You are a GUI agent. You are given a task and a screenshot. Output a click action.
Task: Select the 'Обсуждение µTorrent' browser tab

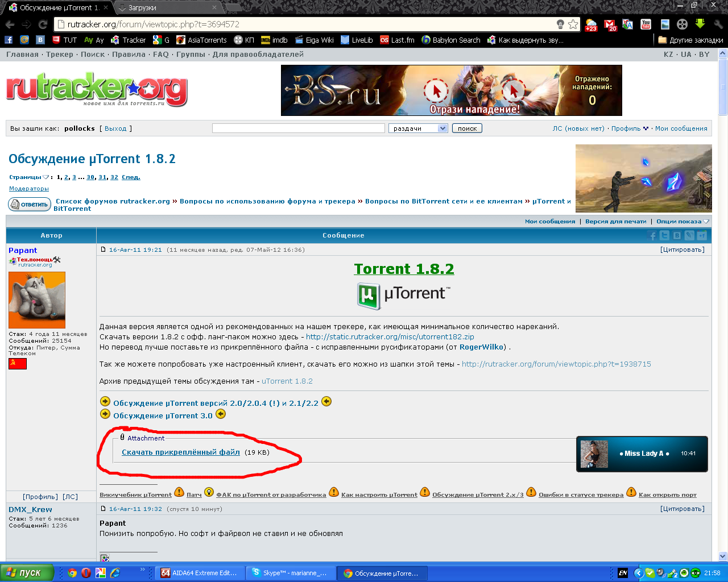[59, 8]
